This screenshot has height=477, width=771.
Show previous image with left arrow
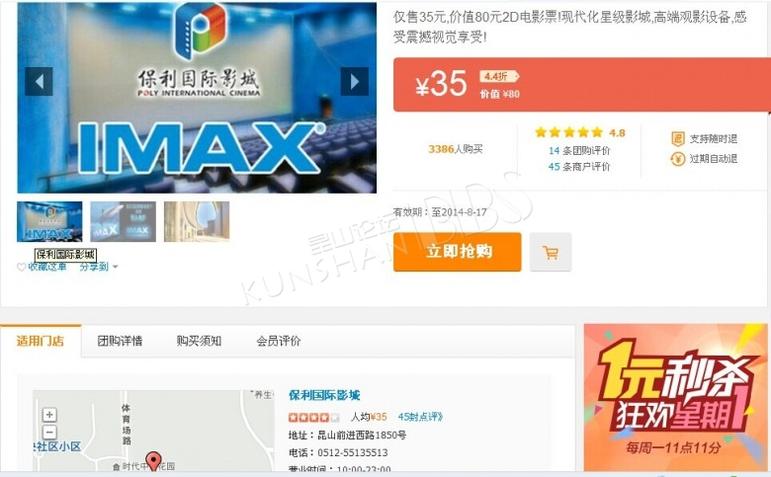click(39, 82)
